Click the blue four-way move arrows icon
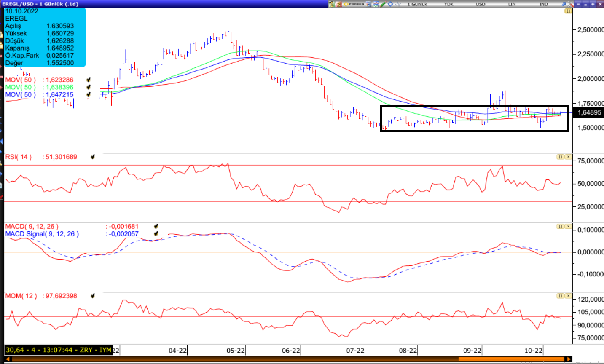This screenshot has width=604, height=364. (390, 4)
